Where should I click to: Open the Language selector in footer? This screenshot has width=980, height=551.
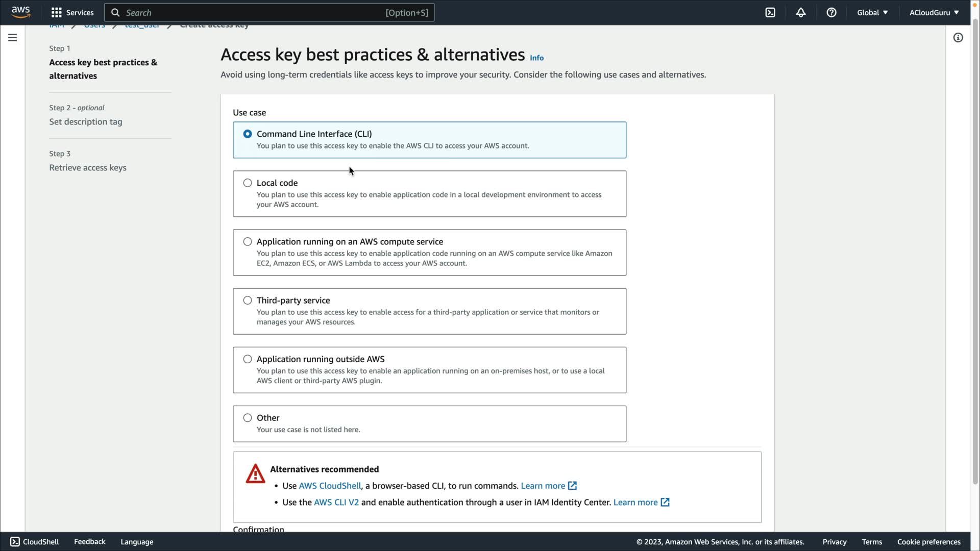[137, 542]
